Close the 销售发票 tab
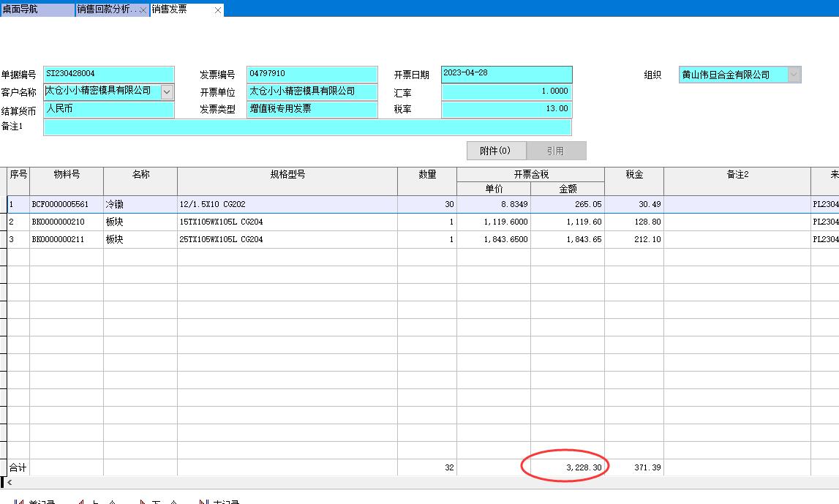The image size is (839, 504). point(218,10)
